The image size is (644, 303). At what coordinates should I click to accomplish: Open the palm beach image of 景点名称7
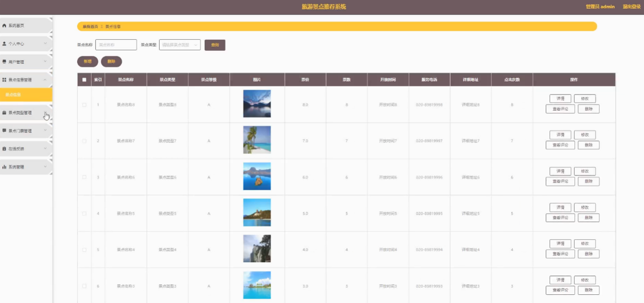[257, 140]
